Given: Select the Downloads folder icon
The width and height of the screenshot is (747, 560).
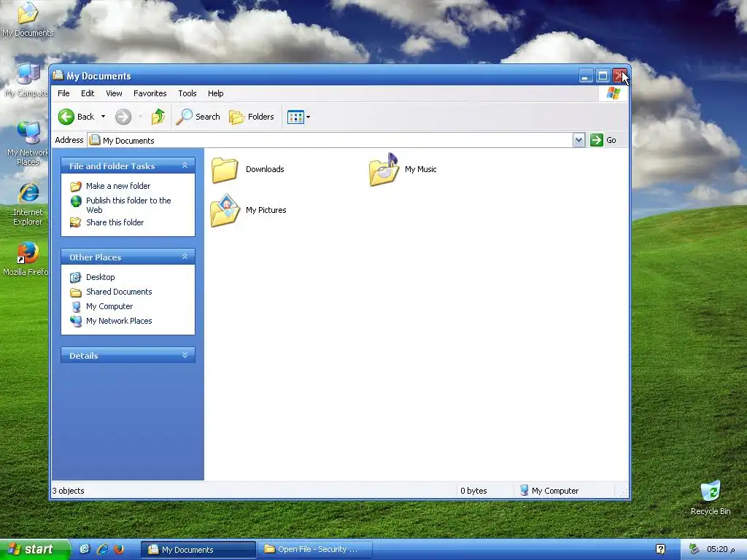Looking at the screenshot, I should pyautogui.click(x=225, y=170).
